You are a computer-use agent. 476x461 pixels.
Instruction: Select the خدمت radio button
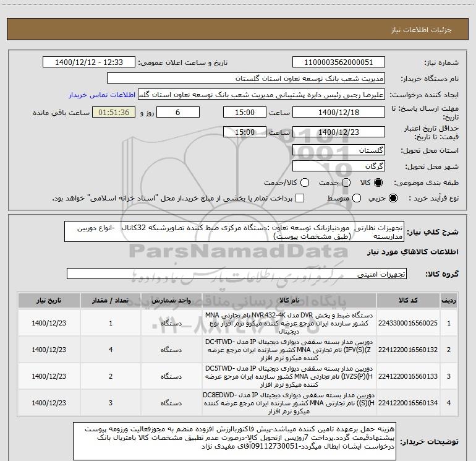pyautogui.click(x=346, y=183)
